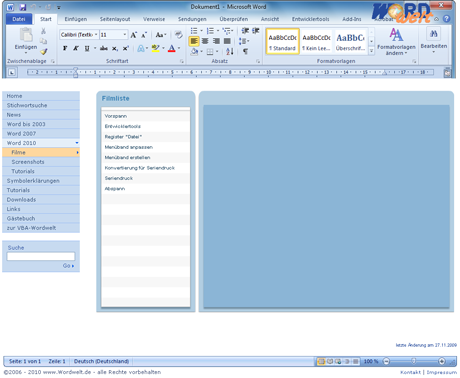Click the subscript x icon
The image size is (460, 378).
pyautogui.click(x=115, y=49)
